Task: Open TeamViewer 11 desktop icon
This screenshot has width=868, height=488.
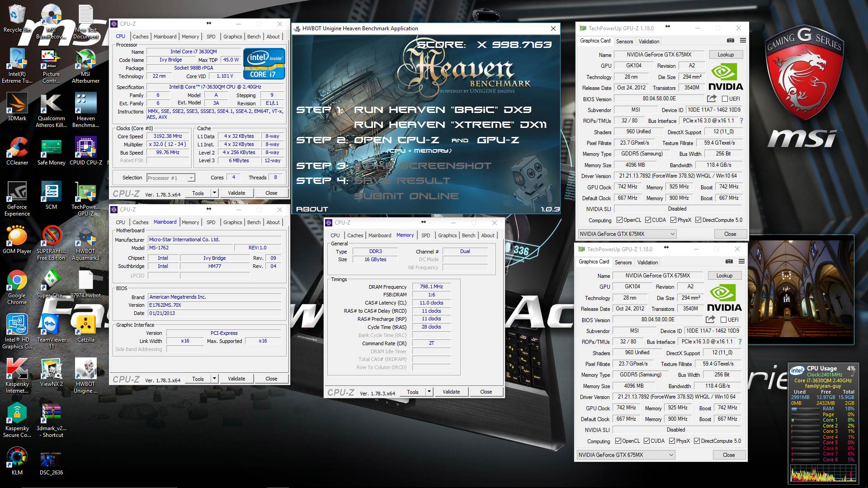Action: 51,332
